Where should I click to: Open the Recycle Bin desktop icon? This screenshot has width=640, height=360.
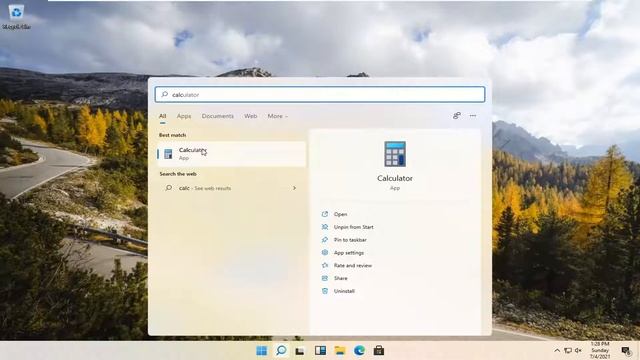16,17
